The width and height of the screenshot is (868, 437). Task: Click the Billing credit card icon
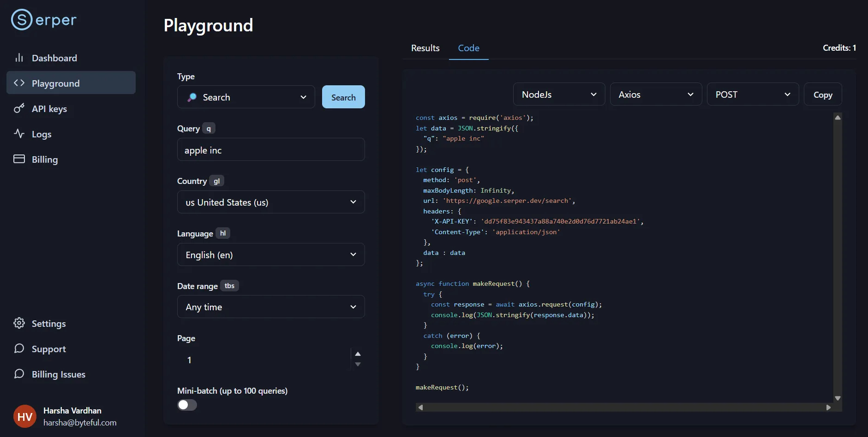tap(19, 159)
